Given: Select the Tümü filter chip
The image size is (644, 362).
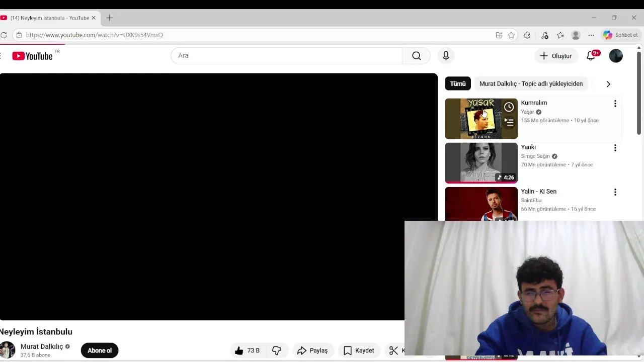Looking at the screenshot, I should point(458,84).
